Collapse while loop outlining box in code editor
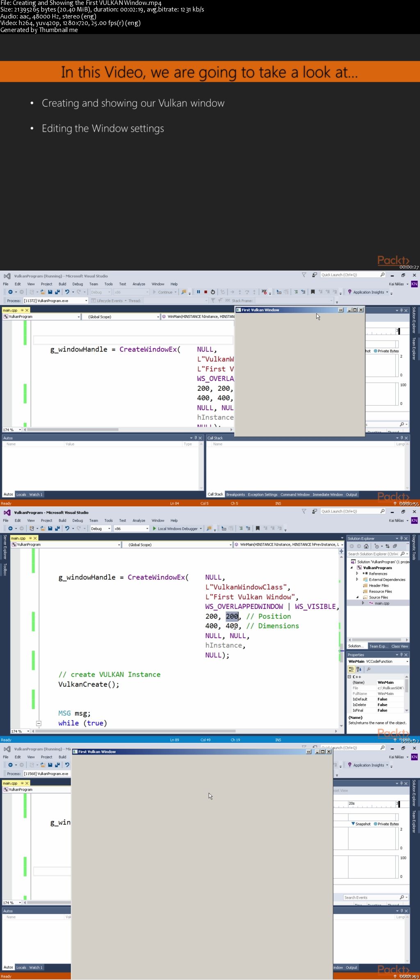 39,723
